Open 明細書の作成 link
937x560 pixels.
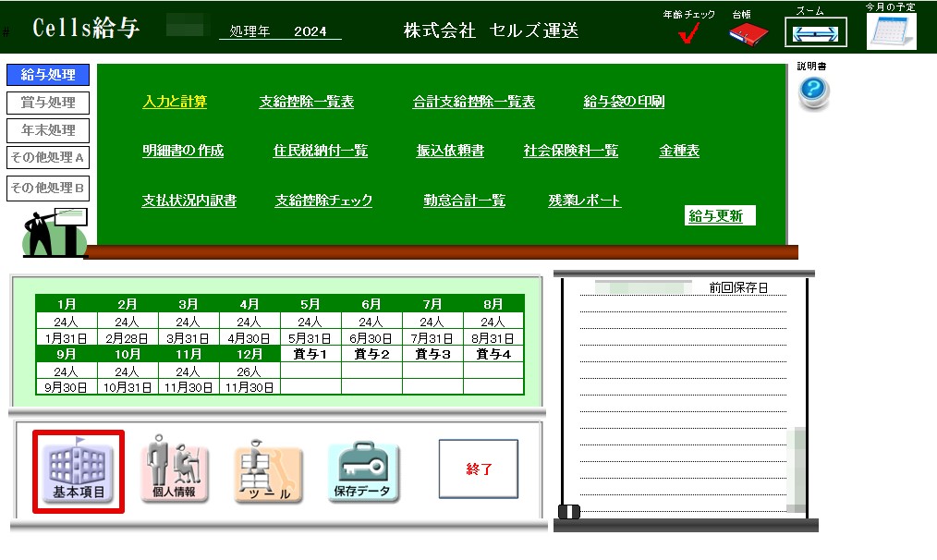coord(183,151)
